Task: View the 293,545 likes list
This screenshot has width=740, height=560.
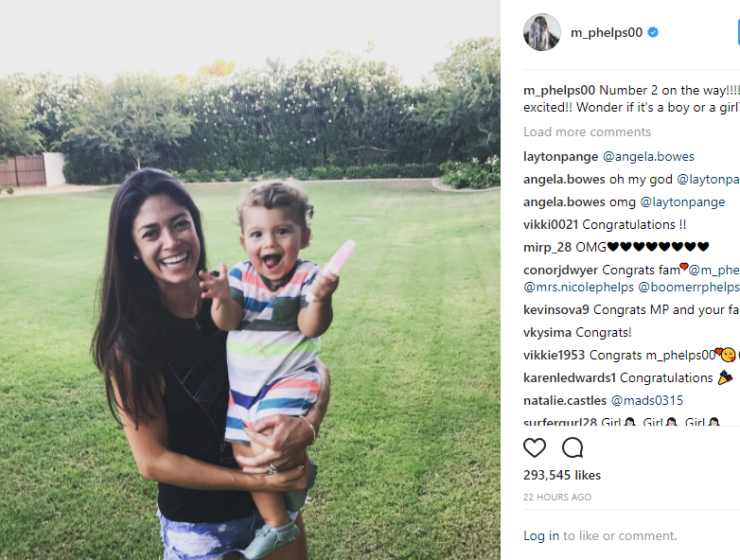Action: 562,475
